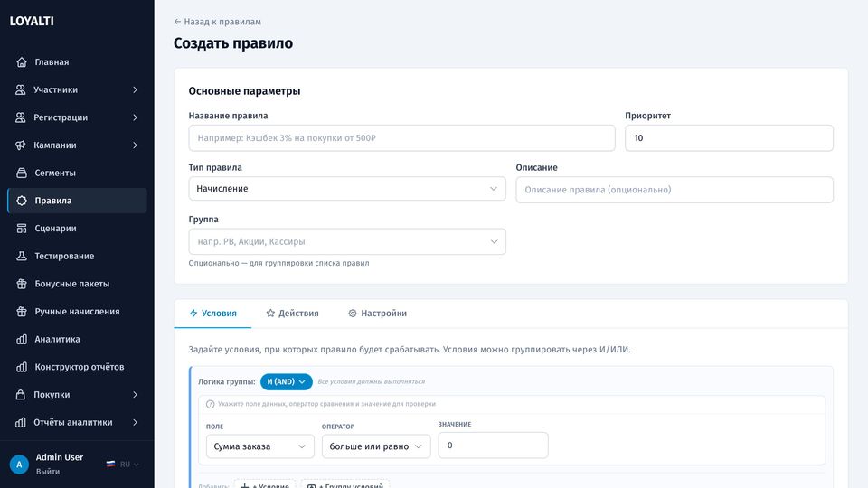This screenshot has width=868, height=488.
Task: Click the flask icon beside Тестирование
Action: (22, 256)
